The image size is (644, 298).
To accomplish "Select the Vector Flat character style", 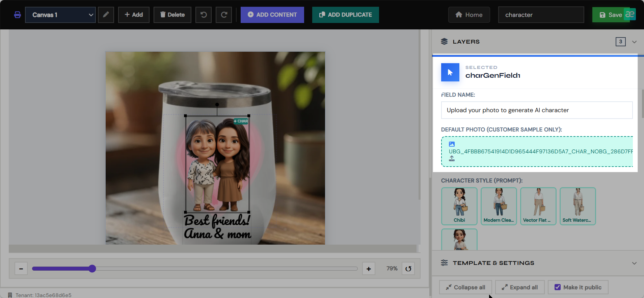I will [x=538, y=206].
